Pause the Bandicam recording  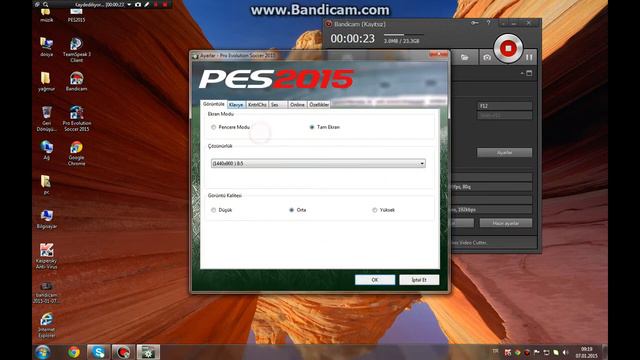[x=529, y=58]
